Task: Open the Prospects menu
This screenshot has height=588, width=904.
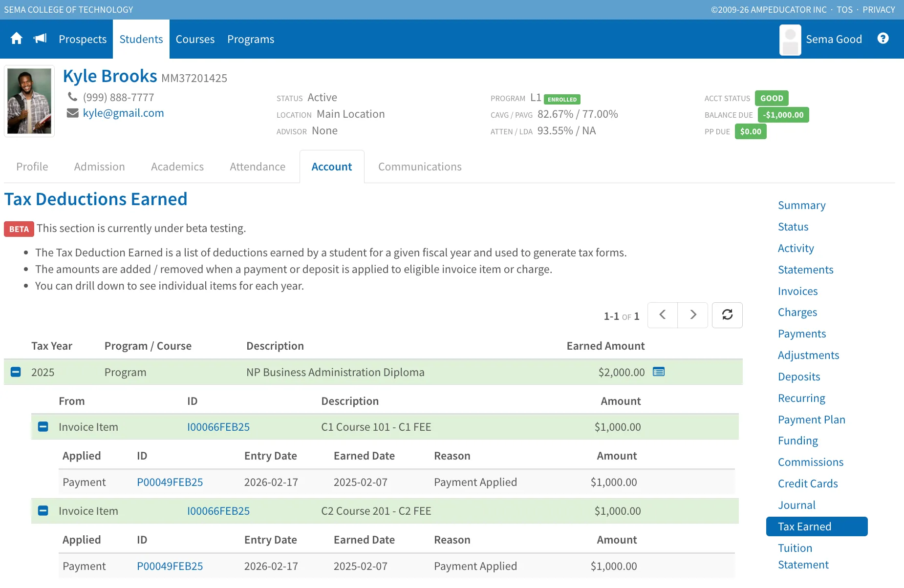Action: coord(83,39)
